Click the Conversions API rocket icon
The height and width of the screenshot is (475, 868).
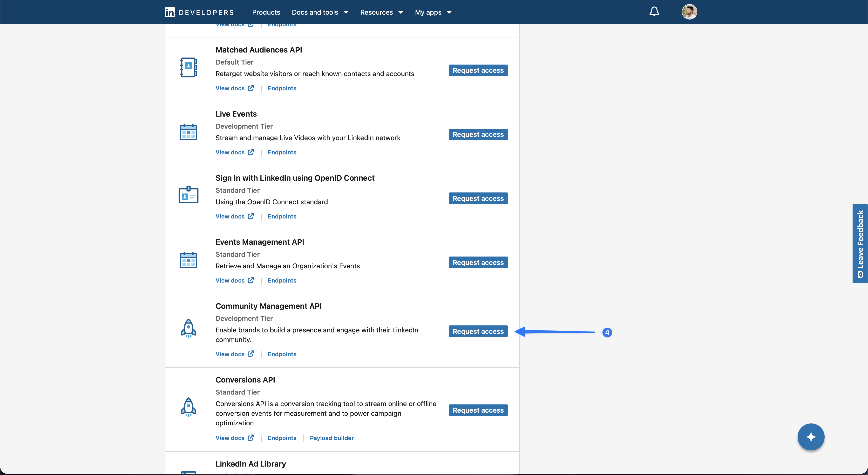(188, 407)
